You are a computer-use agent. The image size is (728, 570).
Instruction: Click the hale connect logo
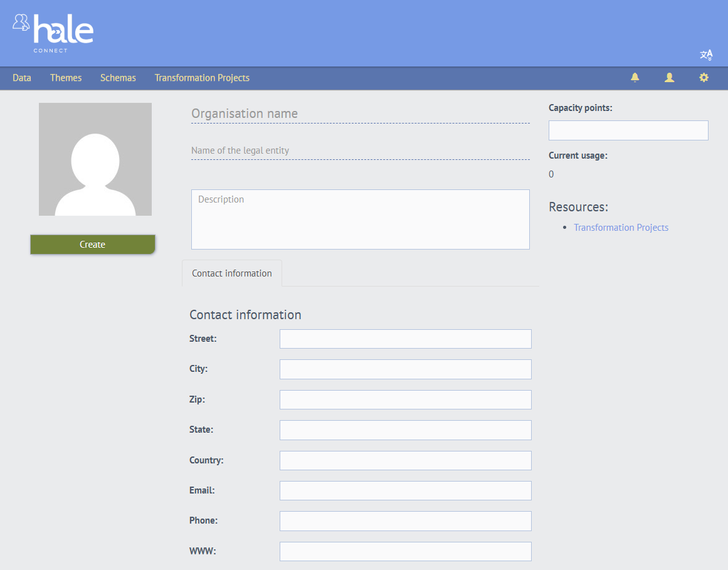[53, 33]
